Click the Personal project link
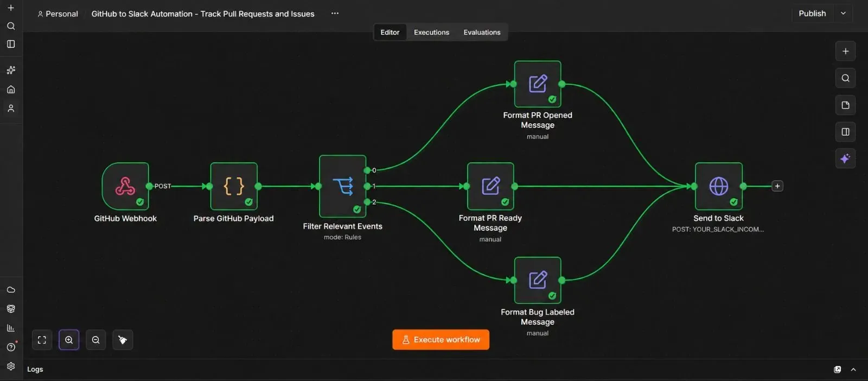The height and width of the screenshot is (381, 868). pos(58,14)
